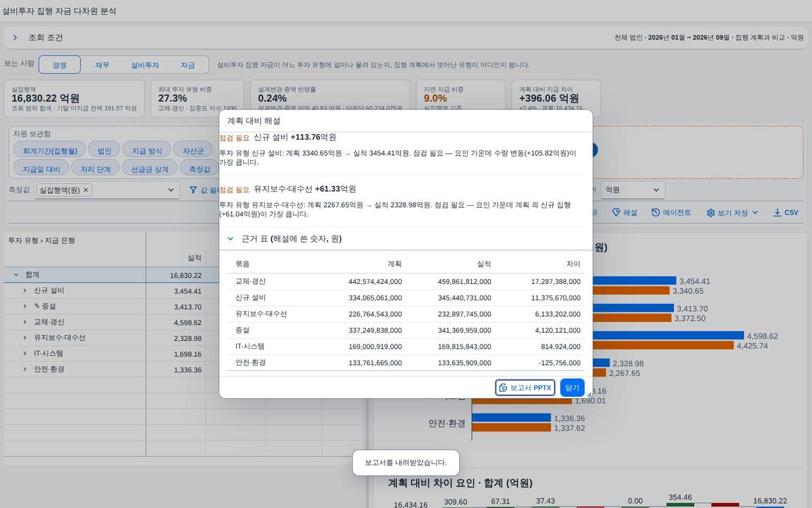The image size is (812, 508).
Task: Click the 보고서를 내려받았습니다 toast message
Action: (x=406, y=462)
